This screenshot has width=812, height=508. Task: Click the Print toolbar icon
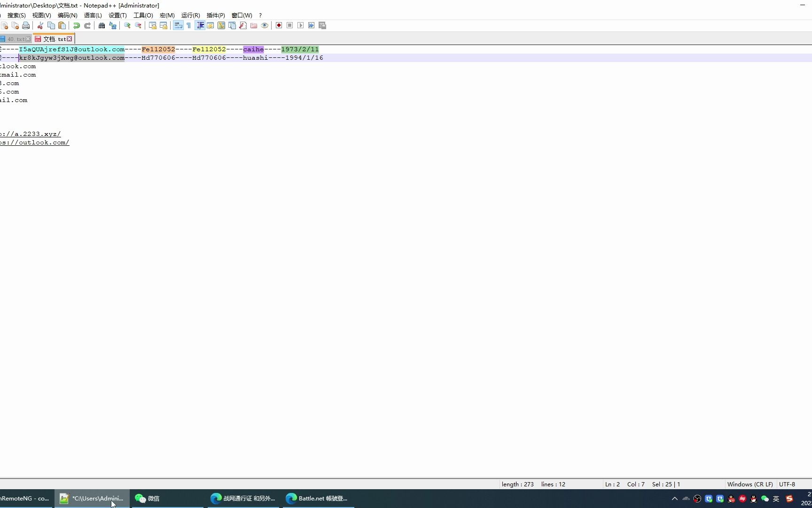pyautogui.click(x=26, y=25)
